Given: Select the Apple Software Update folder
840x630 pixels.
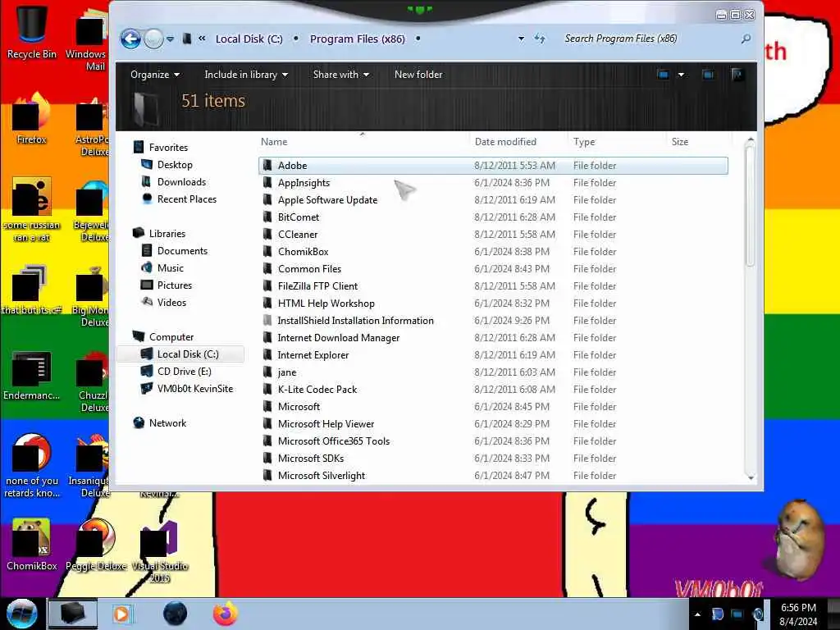Looking at the screenshot, I should (493, 200).
